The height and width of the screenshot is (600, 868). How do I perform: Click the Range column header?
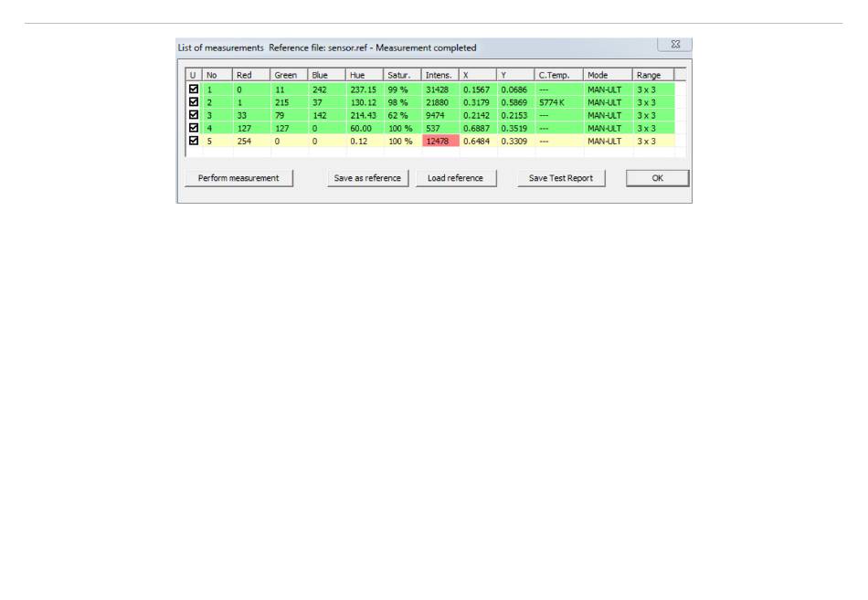pos(653,75)
